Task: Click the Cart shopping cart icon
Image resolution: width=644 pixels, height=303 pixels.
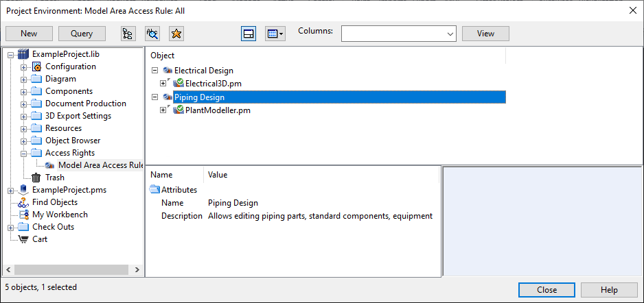Action: pos(23,239)
